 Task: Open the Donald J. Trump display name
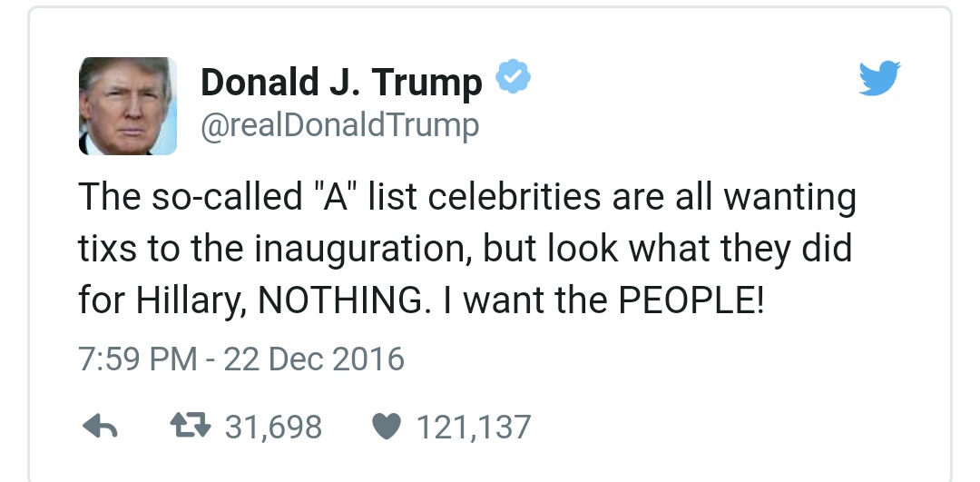[341, 83]
